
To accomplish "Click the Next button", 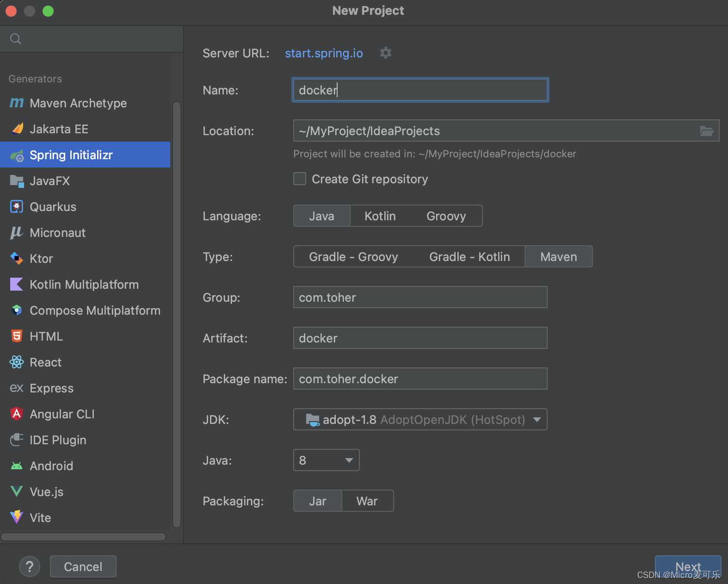I will coord(688,566).
